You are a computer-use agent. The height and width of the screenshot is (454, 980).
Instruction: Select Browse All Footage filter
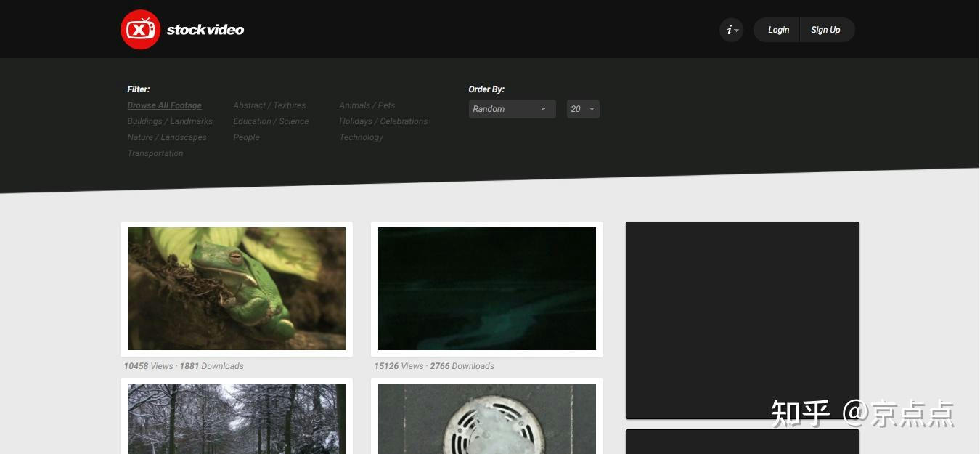164,105
